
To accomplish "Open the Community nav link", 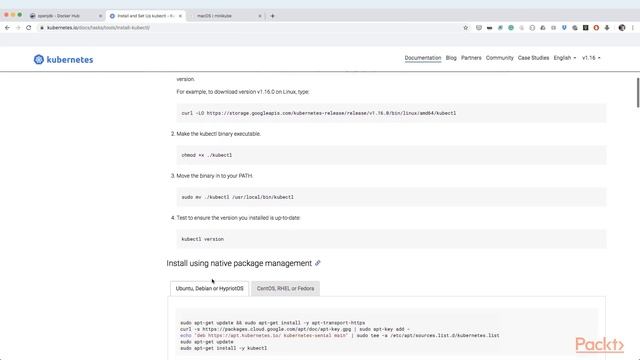I will 500,58.
